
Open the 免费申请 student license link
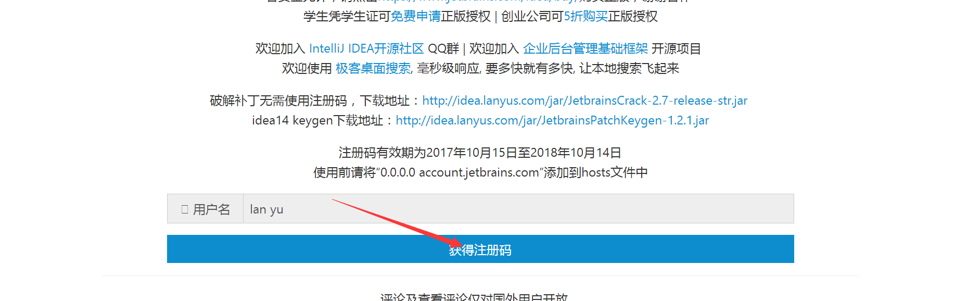[415, 17]
